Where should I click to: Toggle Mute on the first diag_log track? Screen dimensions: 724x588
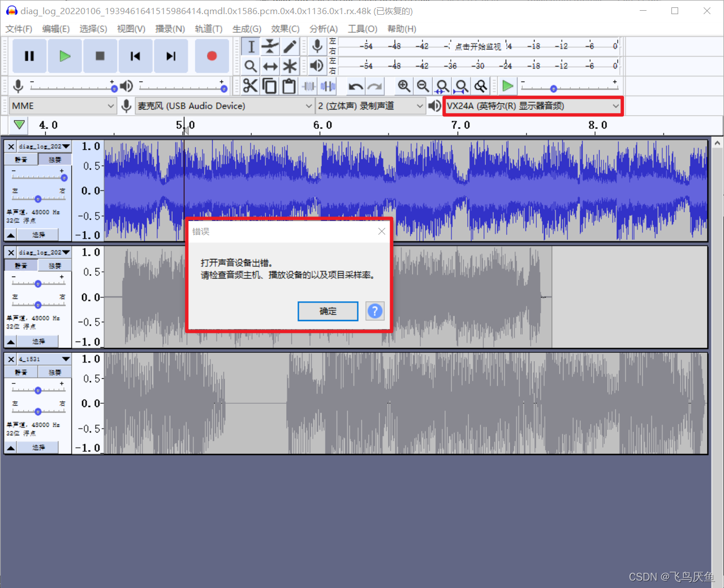[x=21, y=159]
